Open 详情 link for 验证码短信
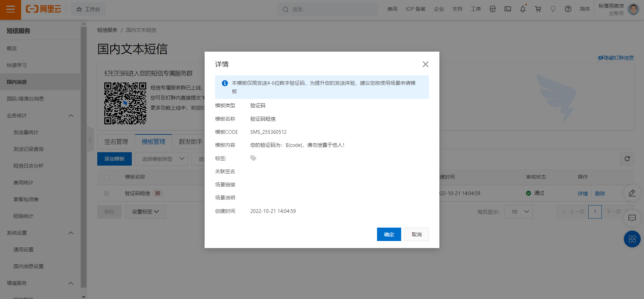The image size is (644, 299). [x=583, y=193]
